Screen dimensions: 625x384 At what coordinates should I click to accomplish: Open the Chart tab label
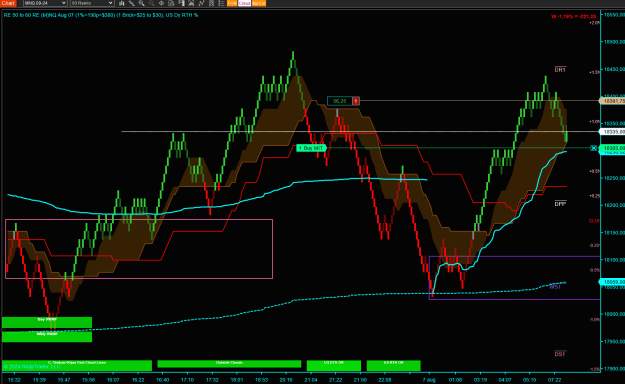point(8,3)
